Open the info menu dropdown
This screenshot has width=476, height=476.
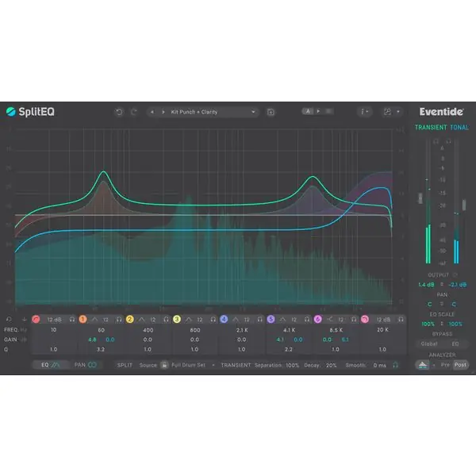coord(365,112)
